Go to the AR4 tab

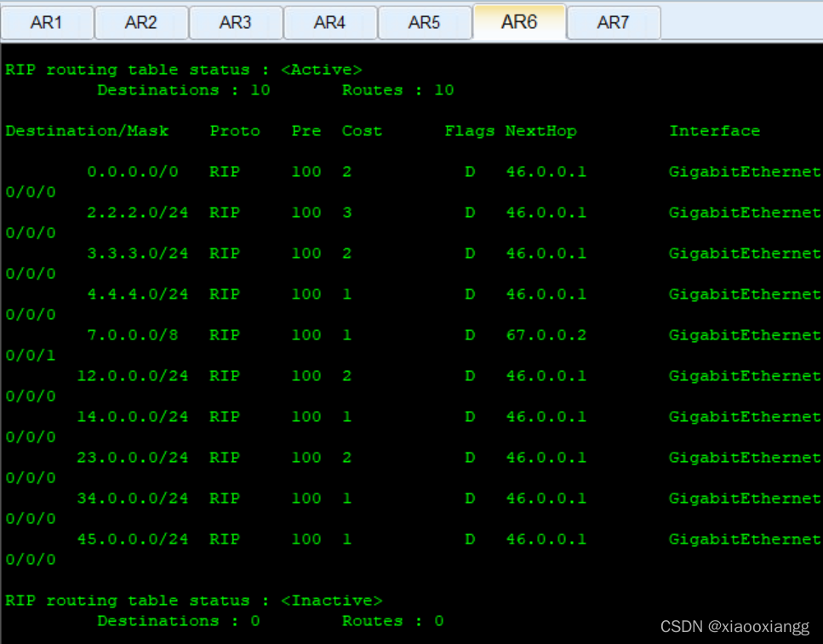(x=330, y=22)
